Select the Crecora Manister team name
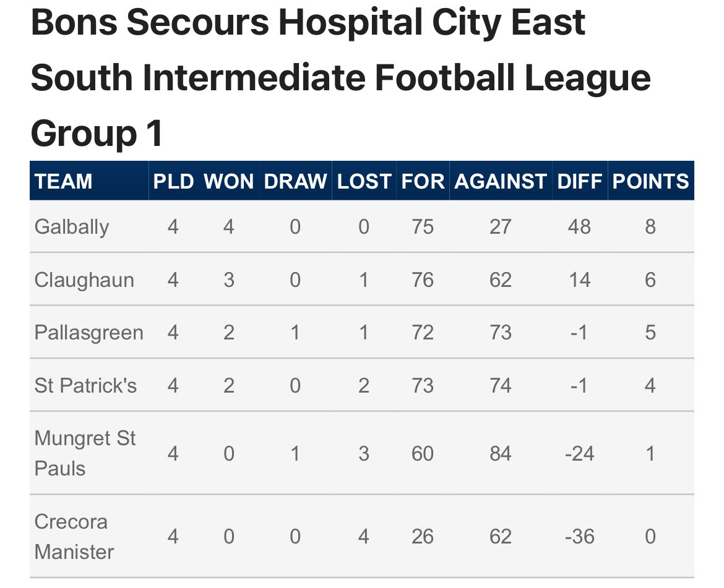The width and height of the screenshot is (724, 588). tap(74, 536)
